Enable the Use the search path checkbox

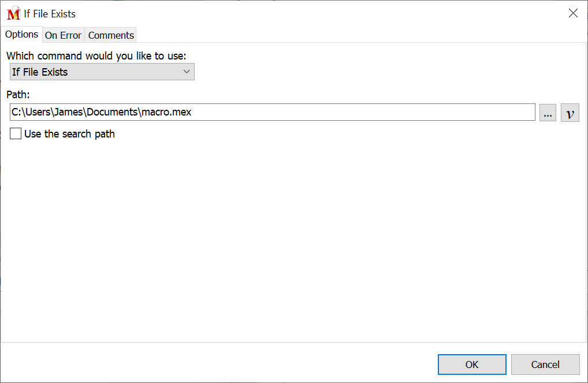coord(16,134)
